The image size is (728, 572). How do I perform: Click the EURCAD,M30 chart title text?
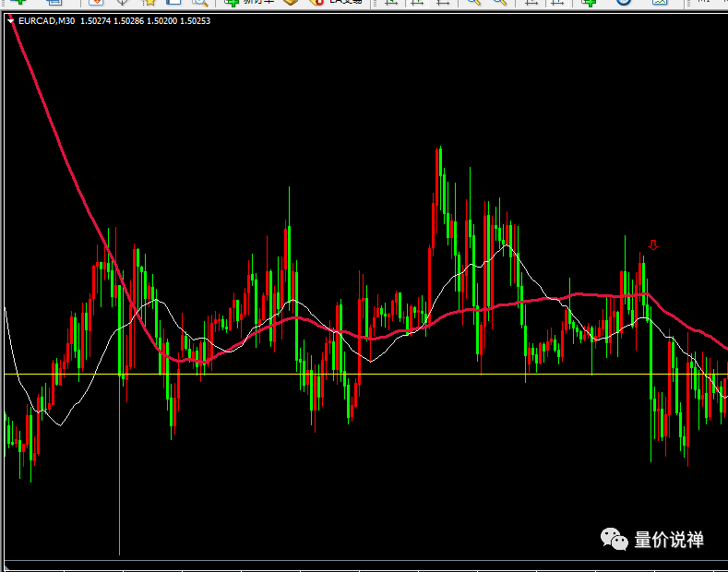[x=46, y=21]
